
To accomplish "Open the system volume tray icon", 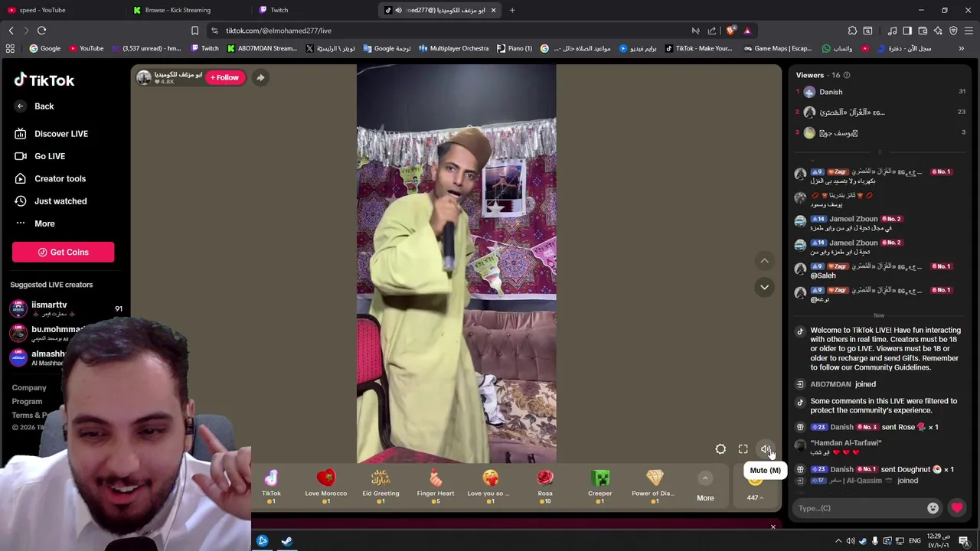I will pyautogui.click(x=851, y=541).
